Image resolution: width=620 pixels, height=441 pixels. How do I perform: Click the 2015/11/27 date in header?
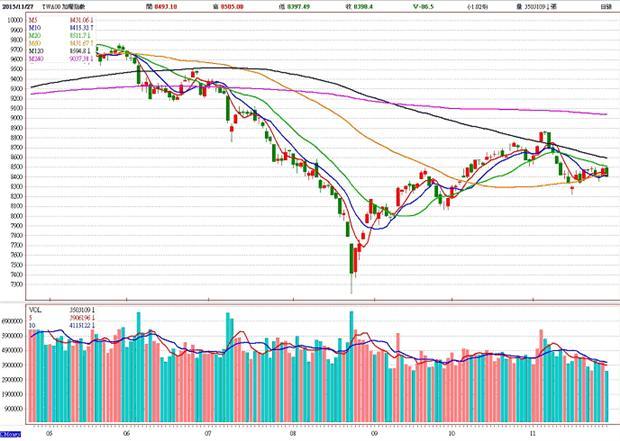point(21,6)
